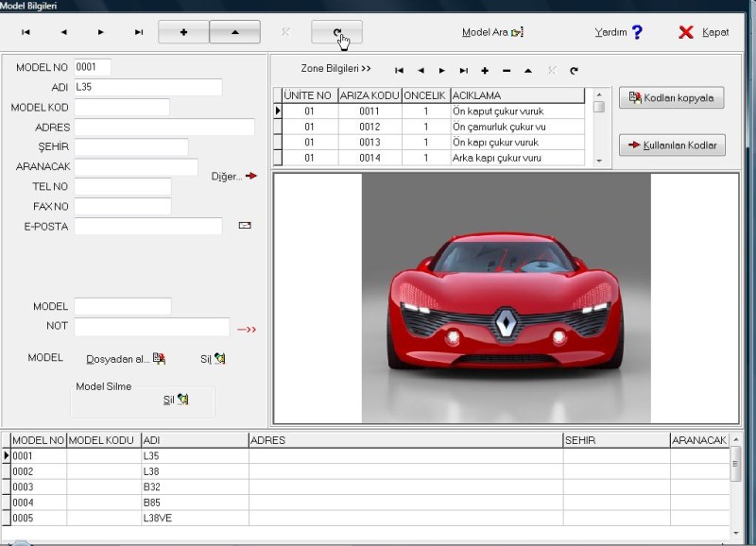Go to next record in main toolbar
756x546 pixels.
(x=100, y=32)
